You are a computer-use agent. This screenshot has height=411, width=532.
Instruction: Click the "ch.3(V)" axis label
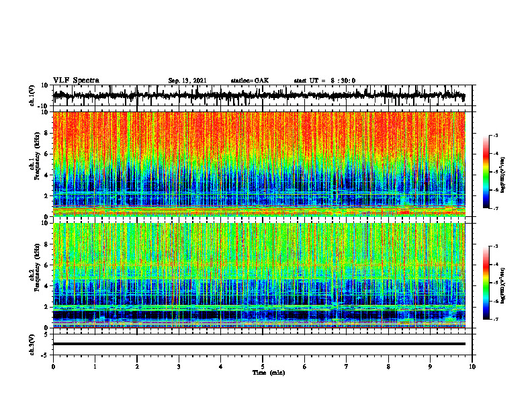point(32,345)
